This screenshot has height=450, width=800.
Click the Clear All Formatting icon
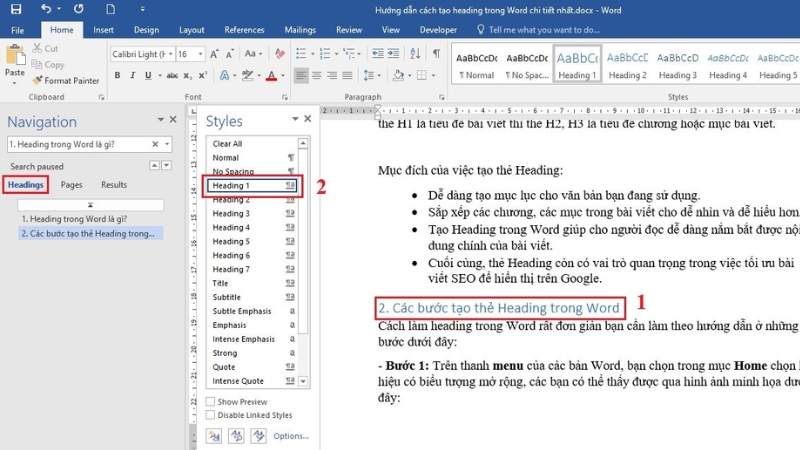[x=279, y=54]
